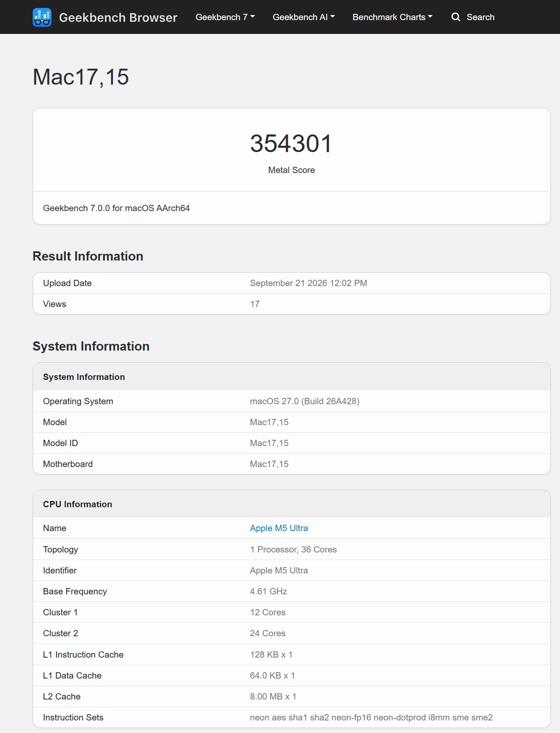Viewport: 560px width, 733px height.
Task: Expand the Geekbench AI dropdown menu
Action: point(304,17)
